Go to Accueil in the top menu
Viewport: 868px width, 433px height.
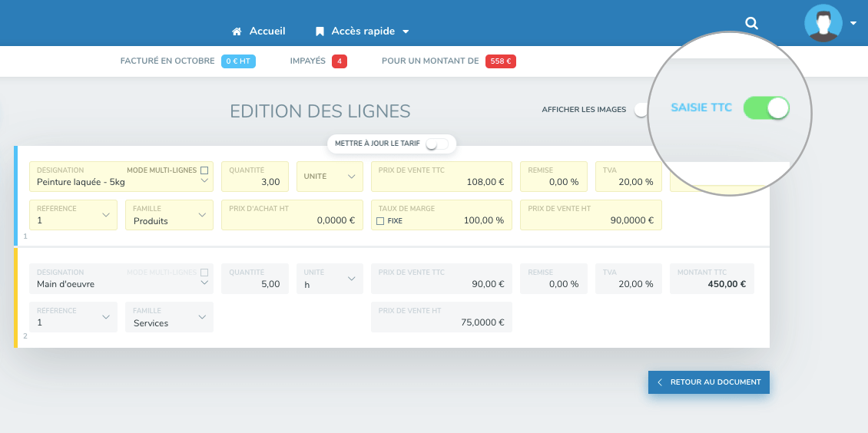[267, 31]
